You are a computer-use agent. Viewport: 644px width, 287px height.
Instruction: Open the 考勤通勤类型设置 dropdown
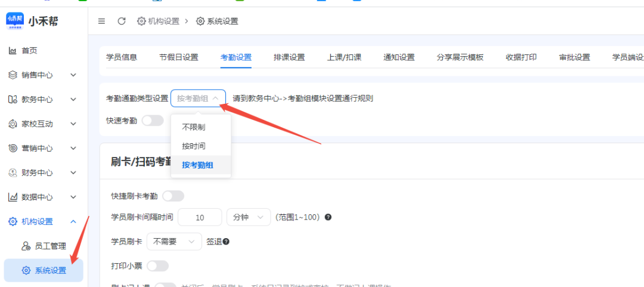198,98
